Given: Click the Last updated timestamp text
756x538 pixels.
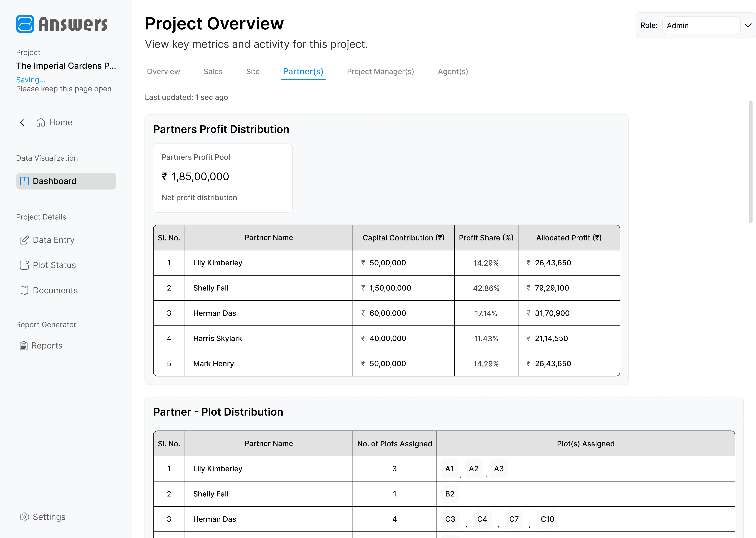Looking at the screenshot, I should 186,97.
